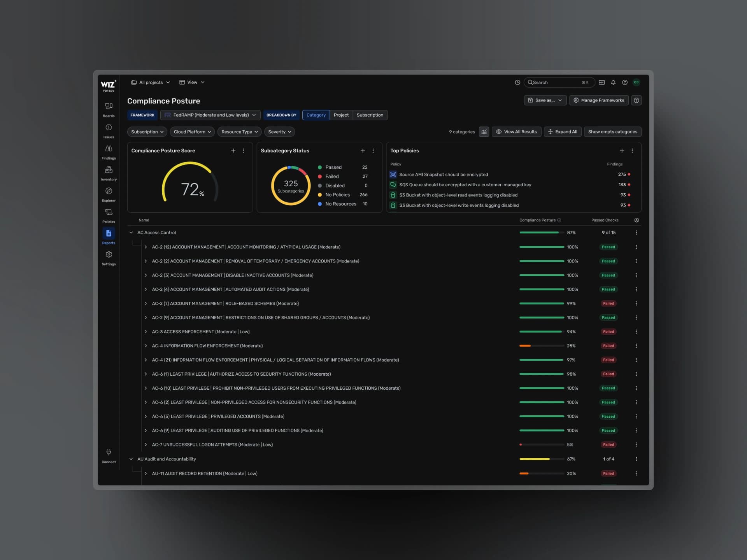Expand AC-2 (12) ACCOUNT MONITORING row

(x=146, y=247)
